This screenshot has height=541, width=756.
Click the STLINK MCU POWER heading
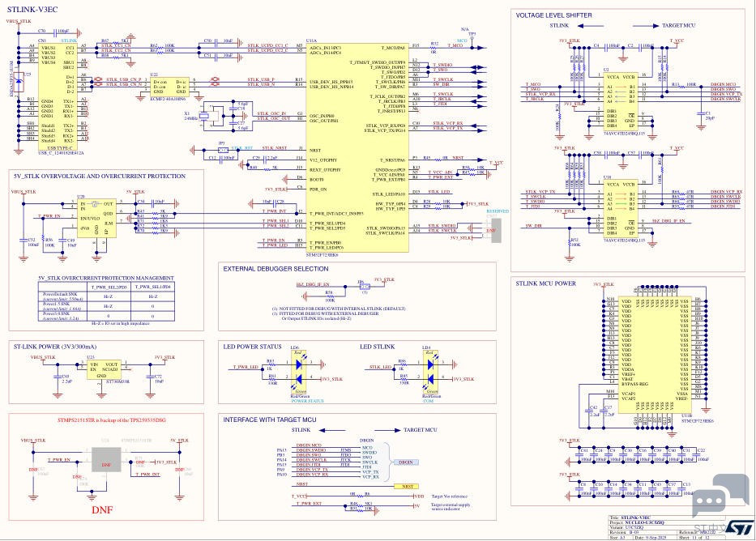(546, 283)
